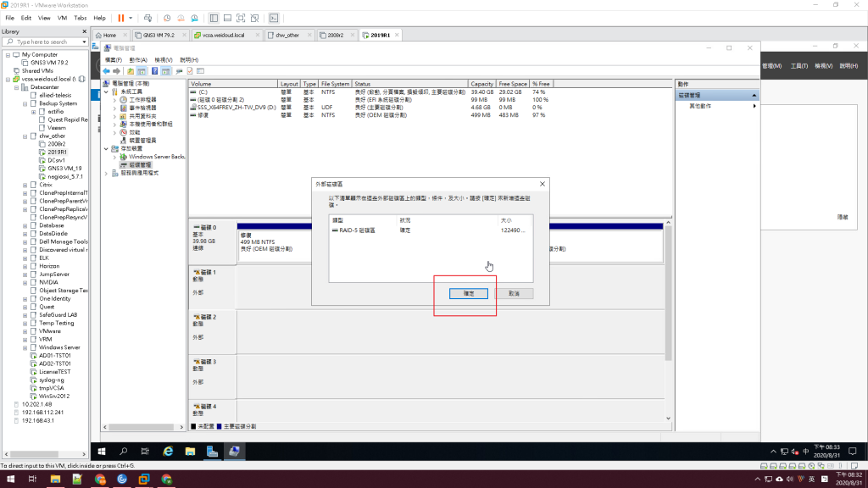
Task: Select the (C:) volume row
Action: coord(370,91)
